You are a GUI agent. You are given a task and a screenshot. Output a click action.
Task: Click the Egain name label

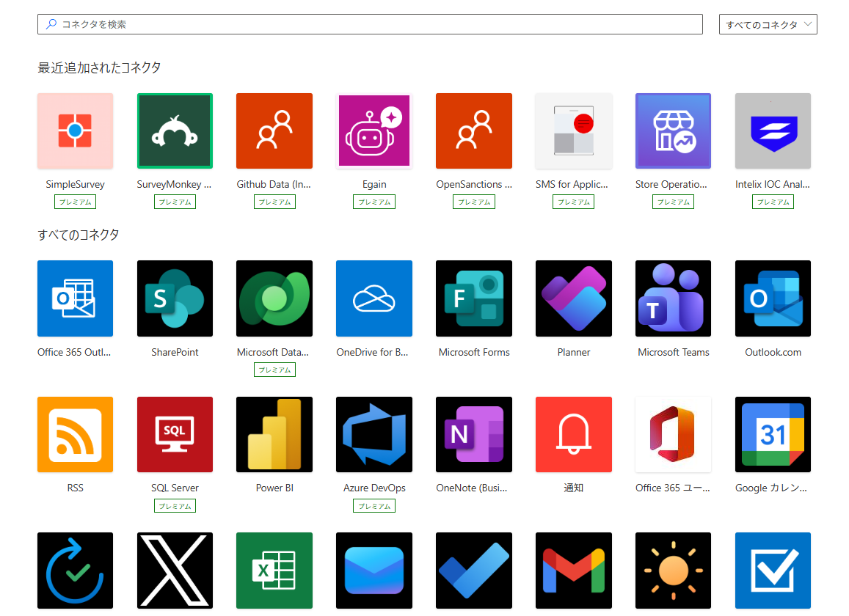[374, 184]
